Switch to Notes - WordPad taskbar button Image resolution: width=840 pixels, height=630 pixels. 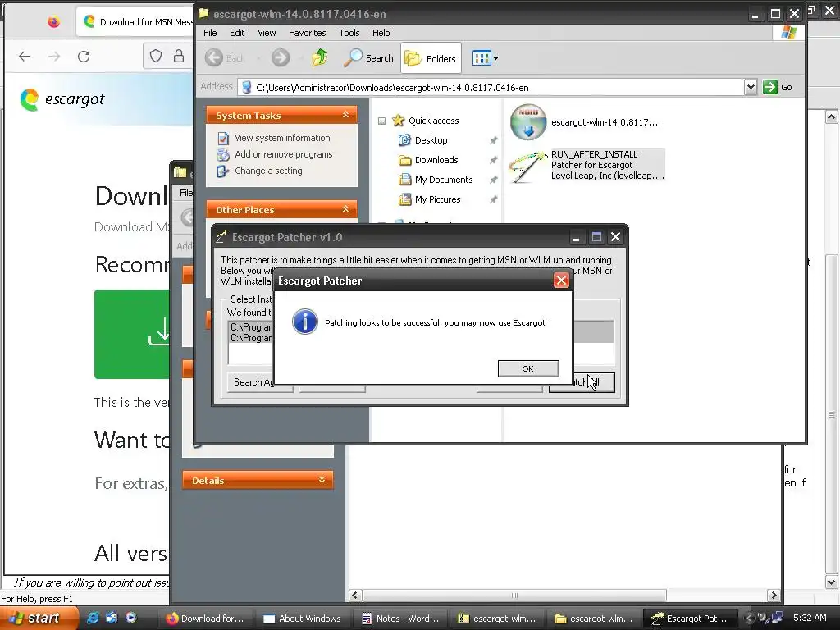coord(400,619)
